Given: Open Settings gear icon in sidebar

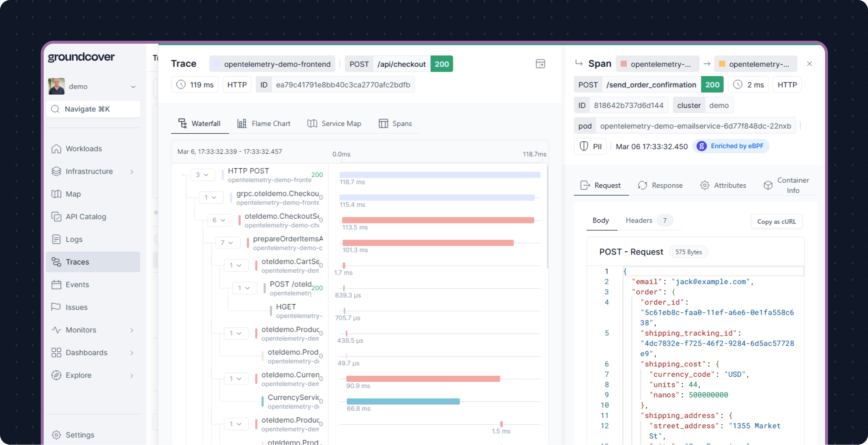Looking at the screenshot, I should (x=56, y=434).
